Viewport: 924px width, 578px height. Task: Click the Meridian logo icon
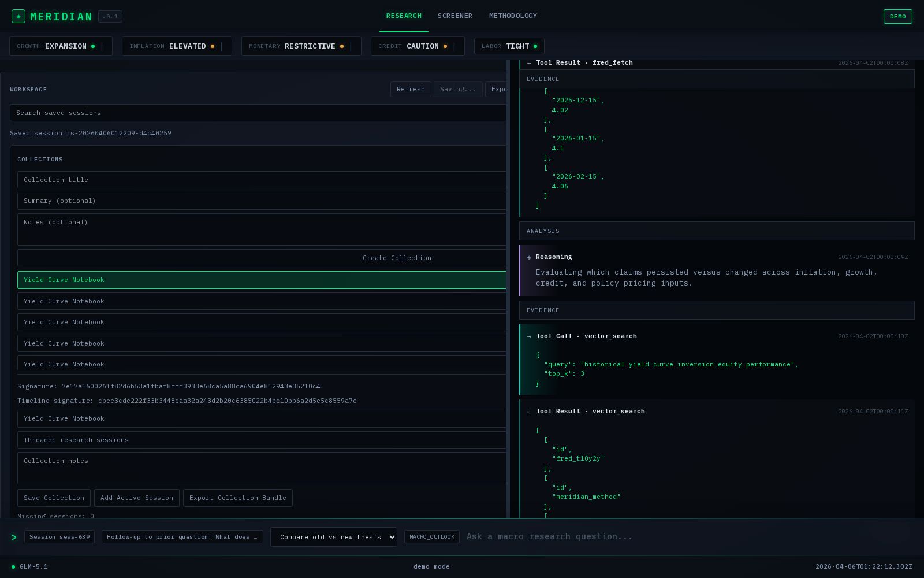[18, 16]
